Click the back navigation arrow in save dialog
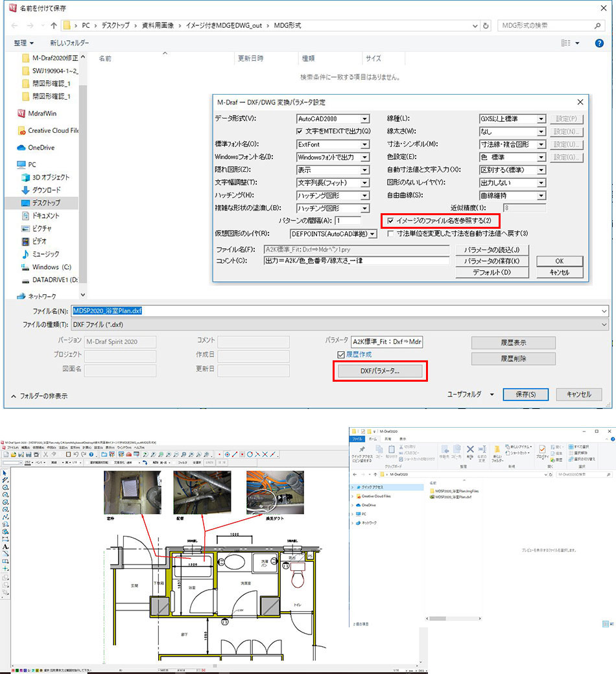The image size is (616, 674). 14,26
